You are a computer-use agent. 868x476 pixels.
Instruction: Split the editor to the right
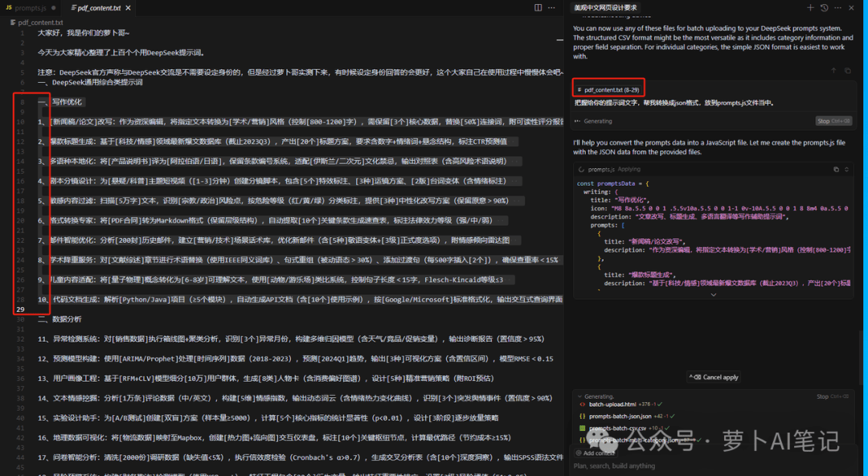click(x=538, y=8)
